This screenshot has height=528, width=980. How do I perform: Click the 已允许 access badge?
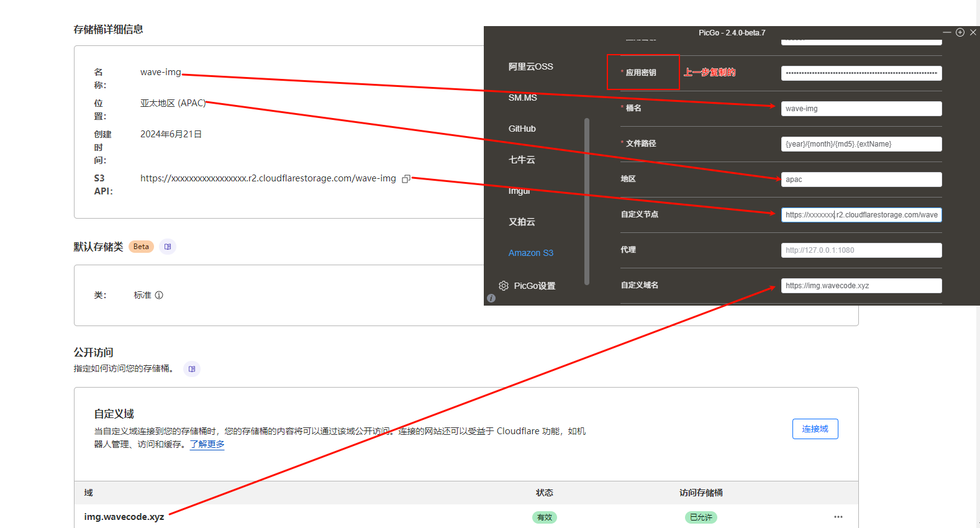tap(701, 517)
